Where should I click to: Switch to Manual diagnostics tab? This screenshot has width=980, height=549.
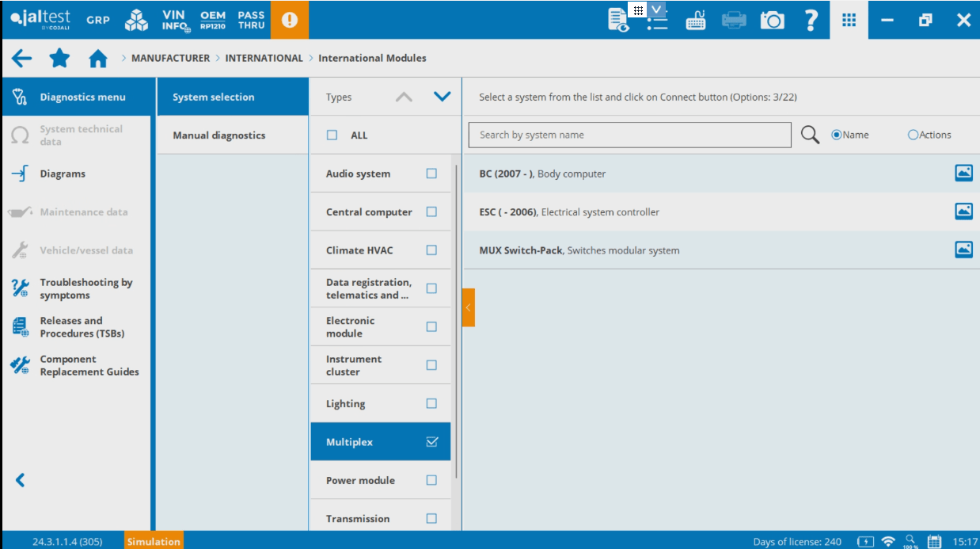click(x=219, y=135)
